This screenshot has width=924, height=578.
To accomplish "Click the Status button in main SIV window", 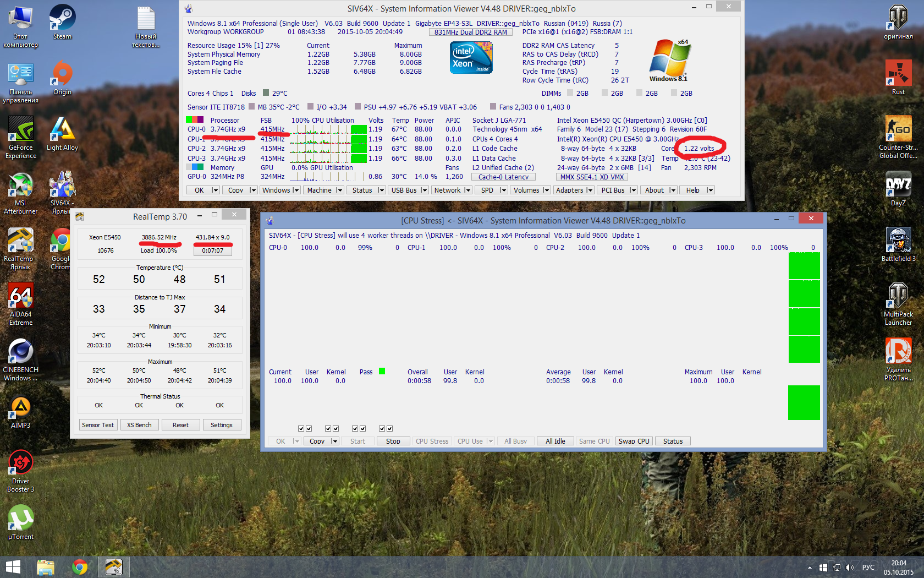I will tap(362, 190).
